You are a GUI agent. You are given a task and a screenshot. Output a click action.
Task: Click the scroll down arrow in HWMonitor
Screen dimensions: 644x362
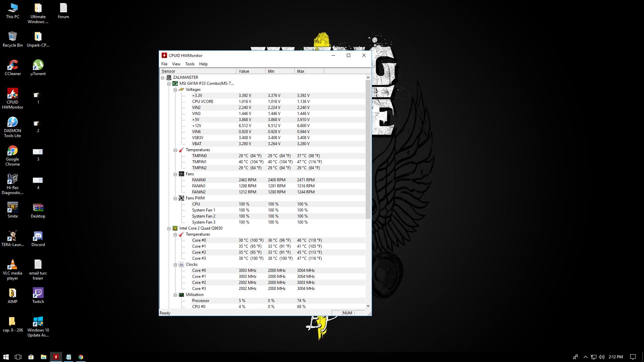click(x=368, y=306)
